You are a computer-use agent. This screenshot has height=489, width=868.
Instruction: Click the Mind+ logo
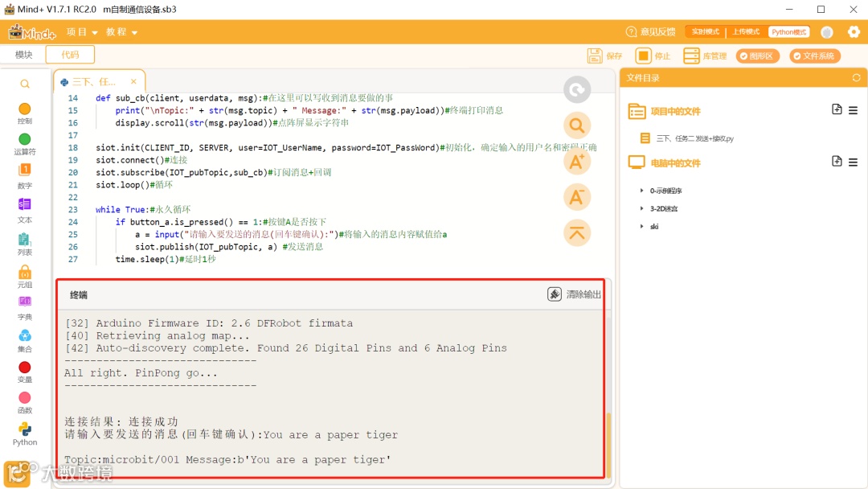click(32, 33)
